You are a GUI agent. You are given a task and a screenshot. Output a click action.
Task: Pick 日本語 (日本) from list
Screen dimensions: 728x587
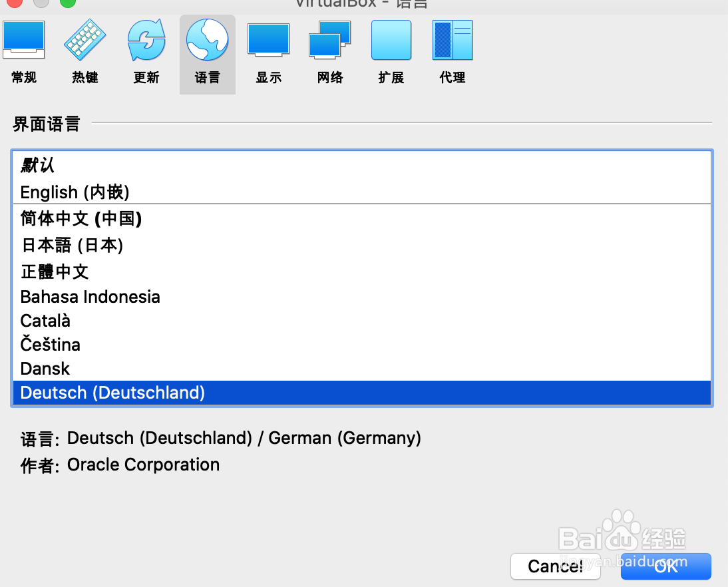coord(362,245)
